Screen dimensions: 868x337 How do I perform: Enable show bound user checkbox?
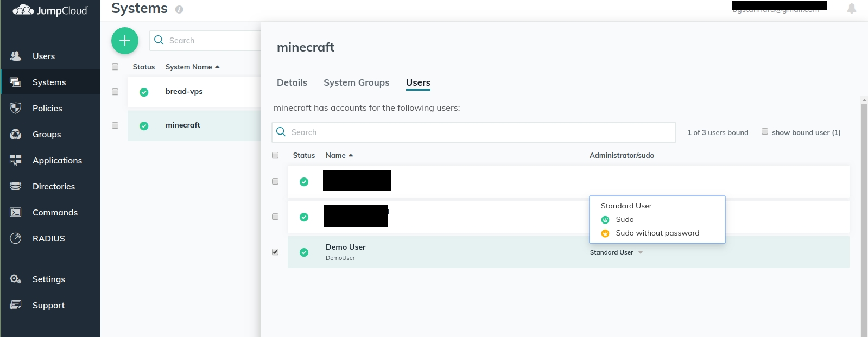[x=765, y=131]
